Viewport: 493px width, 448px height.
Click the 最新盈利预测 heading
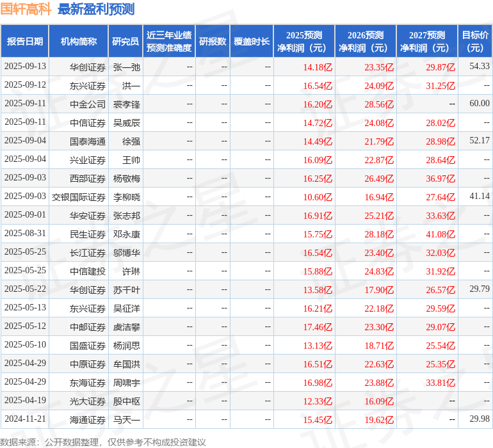click(x=96, y=9)
